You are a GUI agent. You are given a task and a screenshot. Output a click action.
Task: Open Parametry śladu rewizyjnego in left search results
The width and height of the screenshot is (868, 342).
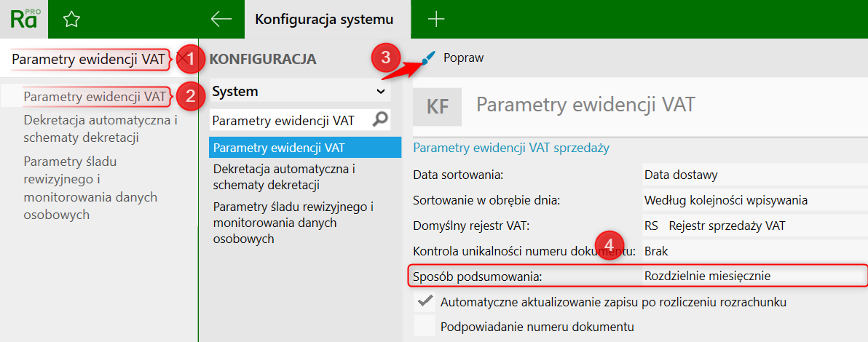[x=91, y=188]
